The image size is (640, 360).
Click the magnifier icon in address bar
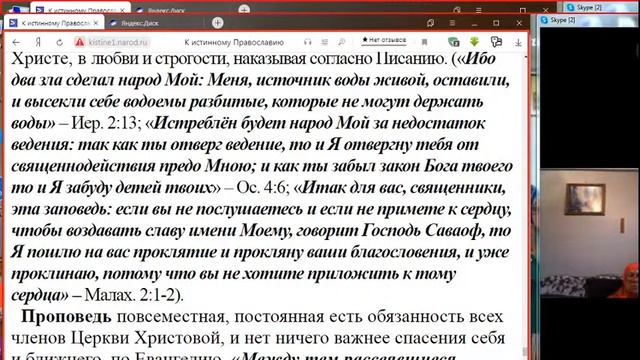click(x=342, y=42)
